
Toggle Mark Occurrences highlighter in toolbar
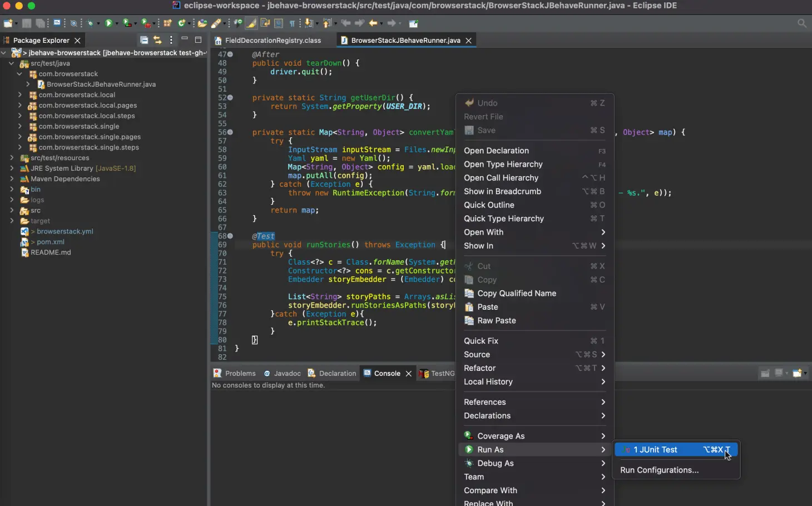pos(251,23)
